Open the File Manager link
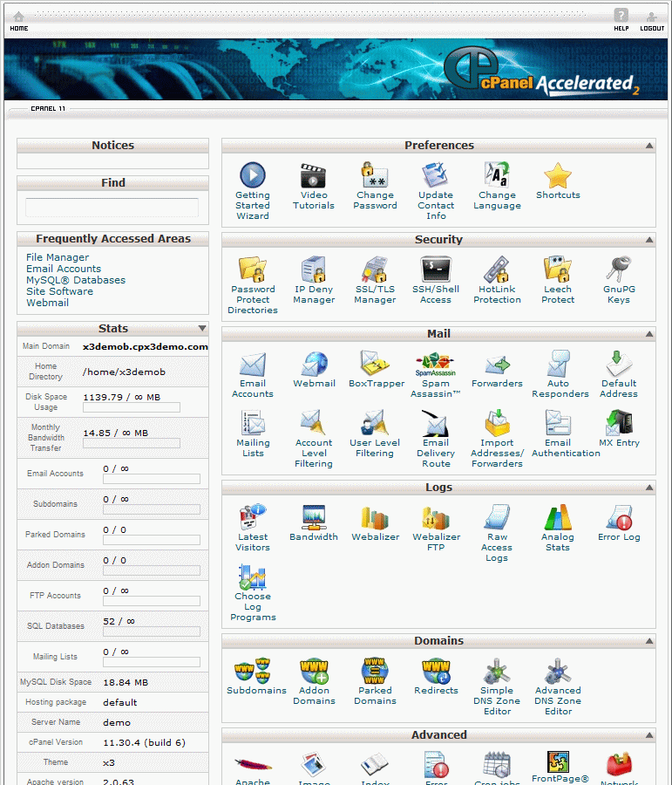Screen dimensions: 672x785 pyautogui.click(x=58, y=257)
